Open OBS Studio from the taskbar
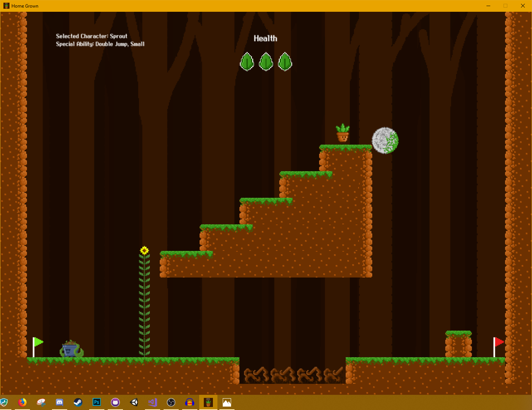 click(171, 402)
